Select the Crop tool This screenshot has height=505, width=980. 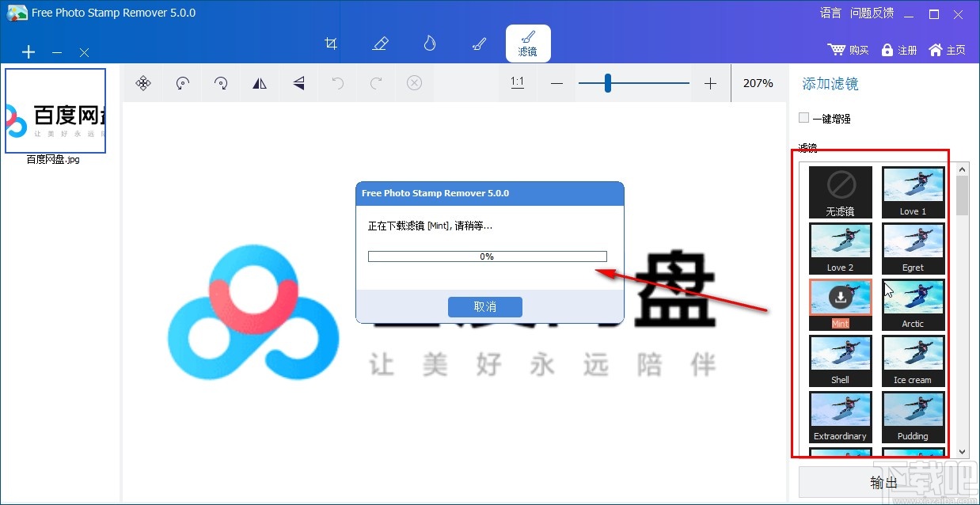[331, 44]
